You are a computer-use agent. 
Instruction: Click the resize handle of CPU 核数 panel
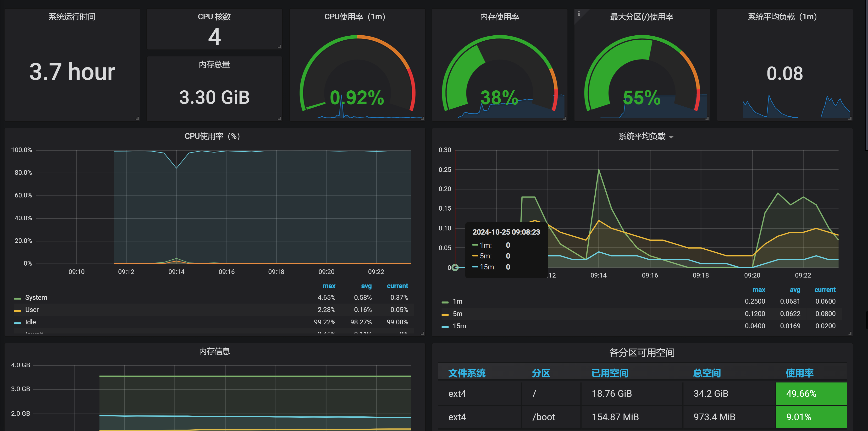tap(280, 47)
